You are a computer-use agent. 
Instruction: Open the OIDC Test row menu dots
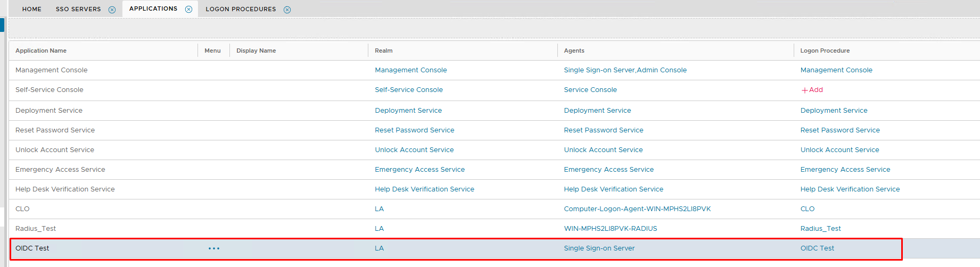[214, 248]
